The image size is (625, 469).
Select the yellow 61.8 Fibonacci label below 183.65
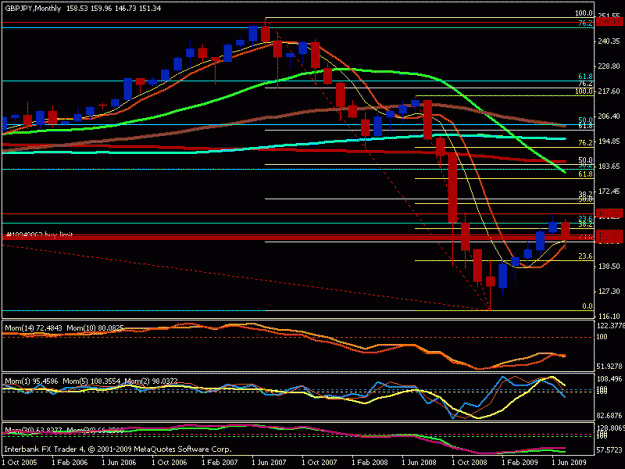pyautogui.click(x=586, y=174)
